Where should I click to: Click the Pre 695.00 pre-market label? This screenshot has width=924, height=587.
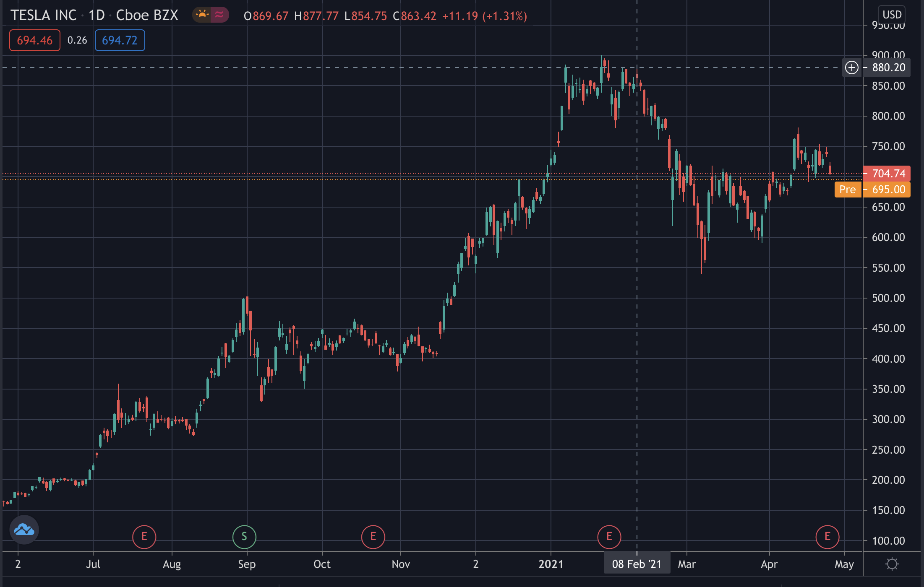pos(873,190)
